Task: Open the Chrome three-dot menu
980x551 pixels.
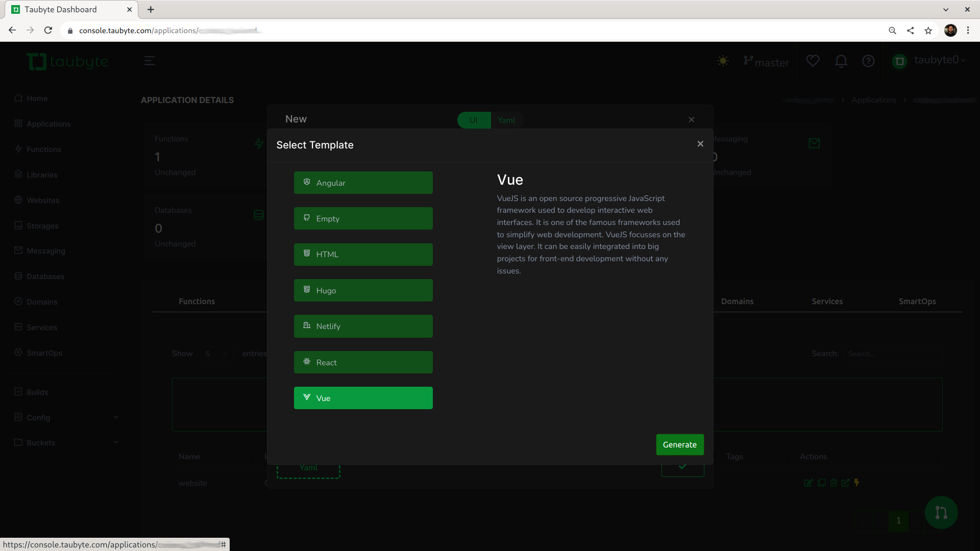Action: 968,31
